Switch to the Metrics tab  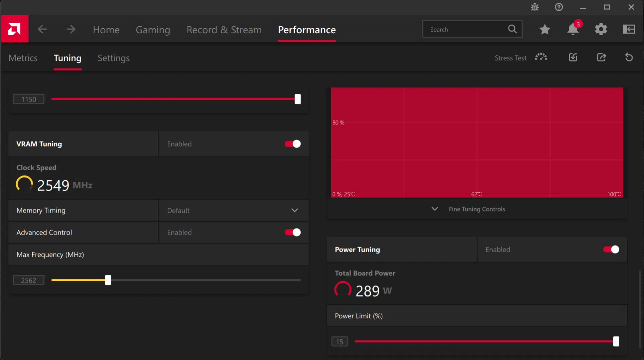click(x=23, y=58)
